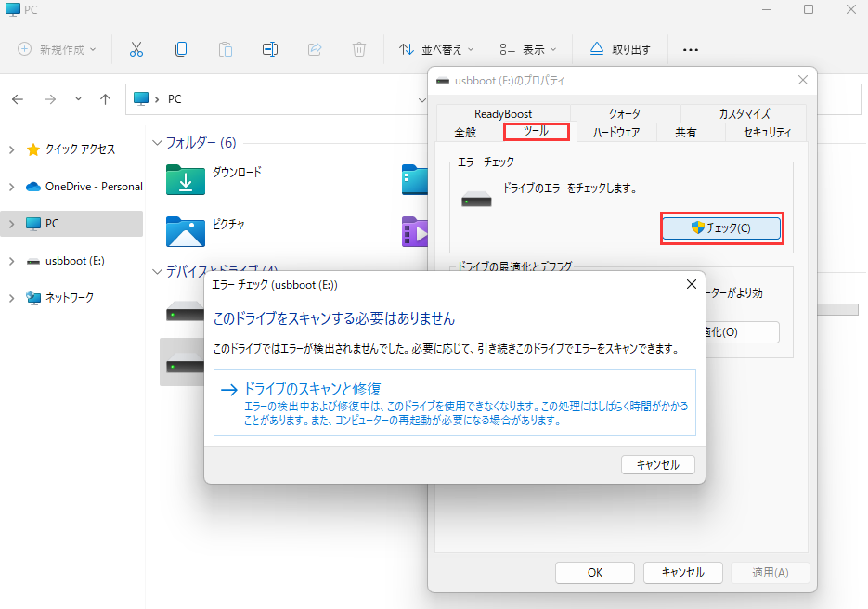Click the rename icon in toolbar

tap(270, 49)
